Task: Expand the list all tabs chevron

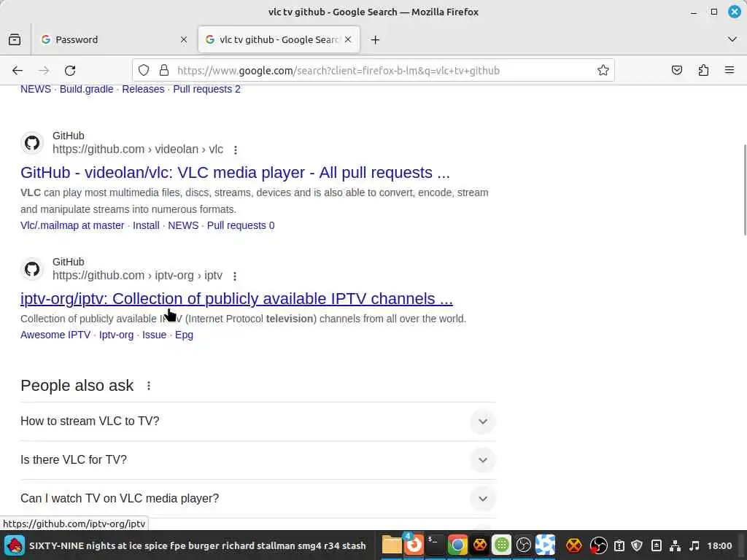Action: 732,39
